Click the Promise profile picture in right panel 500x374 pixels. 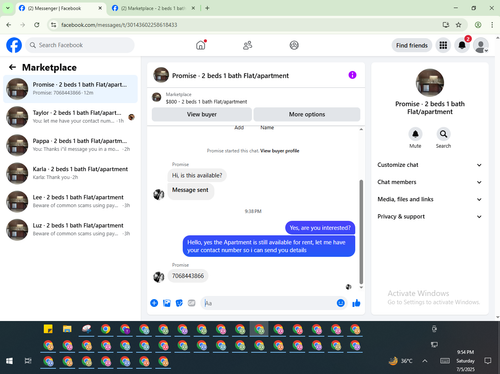coord(430,83)
